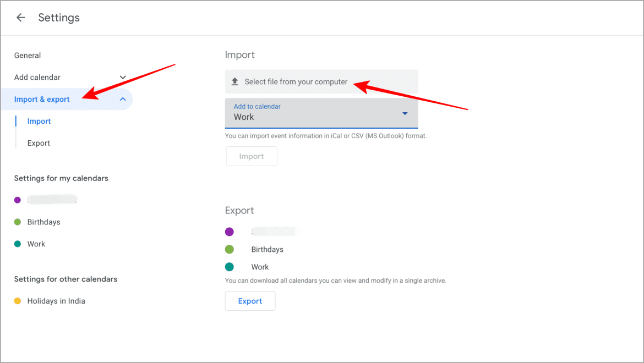Open Birthdays calendar settings in the sidebar

[x=43, y=222]
